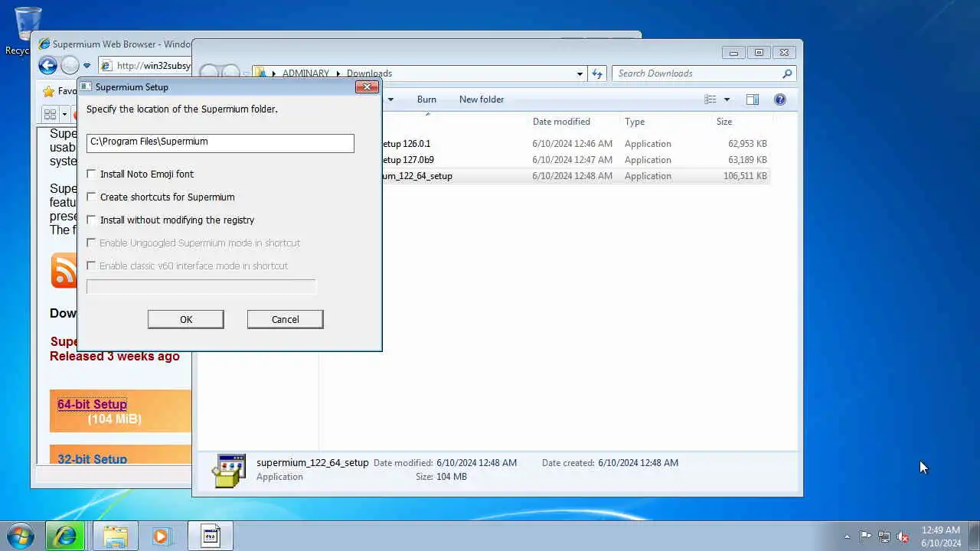Click supermium_122_64_setup name in details pane
Viewport: 980px width, 551px height.
[x=312, y=463]
